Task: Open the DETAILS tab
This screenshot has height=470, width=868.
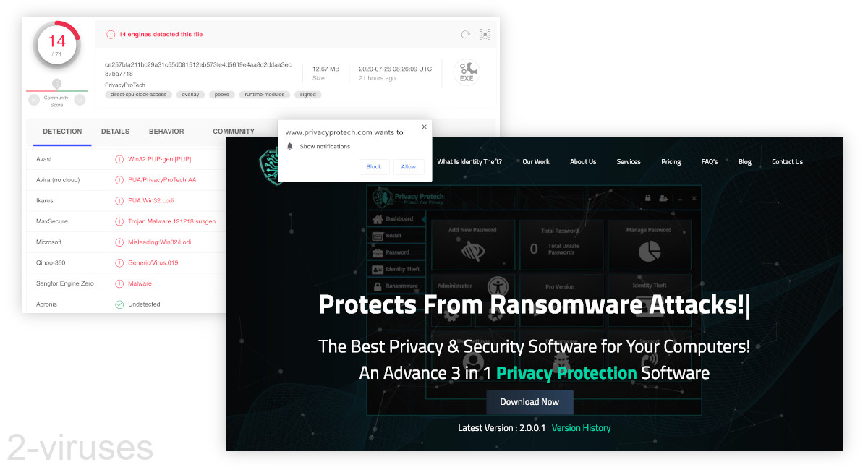Action: (x=115, y=132)
